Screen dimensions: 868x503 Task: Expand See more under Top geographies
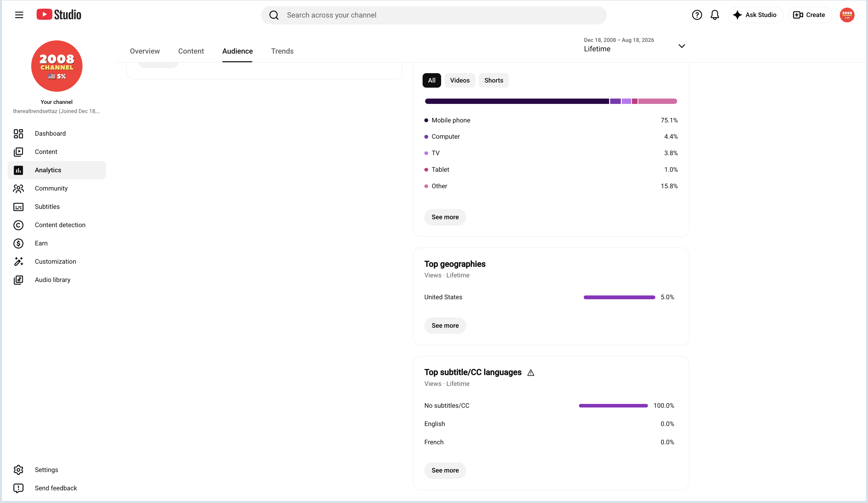(x=445, y=325)
